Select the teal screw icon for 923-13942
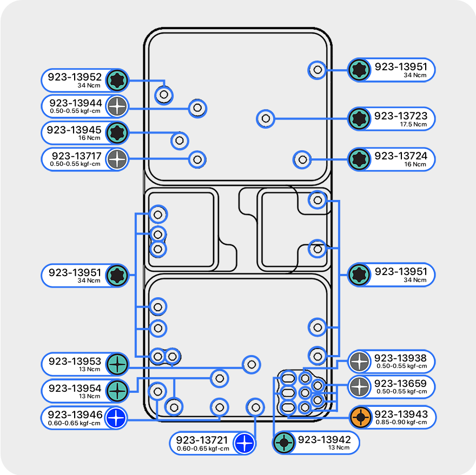 pos(283,443)
